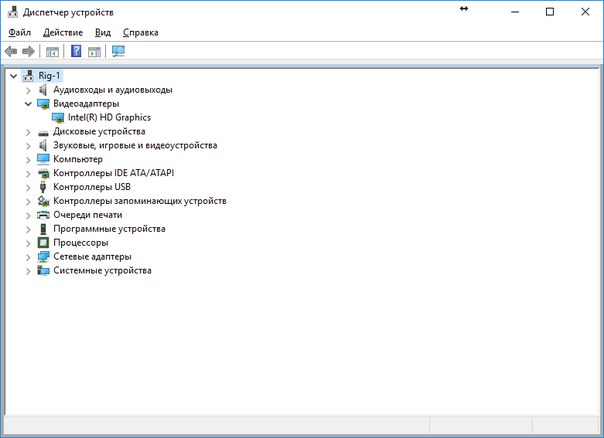
Task: Open the Вид menu
Action: click(103, 32)
